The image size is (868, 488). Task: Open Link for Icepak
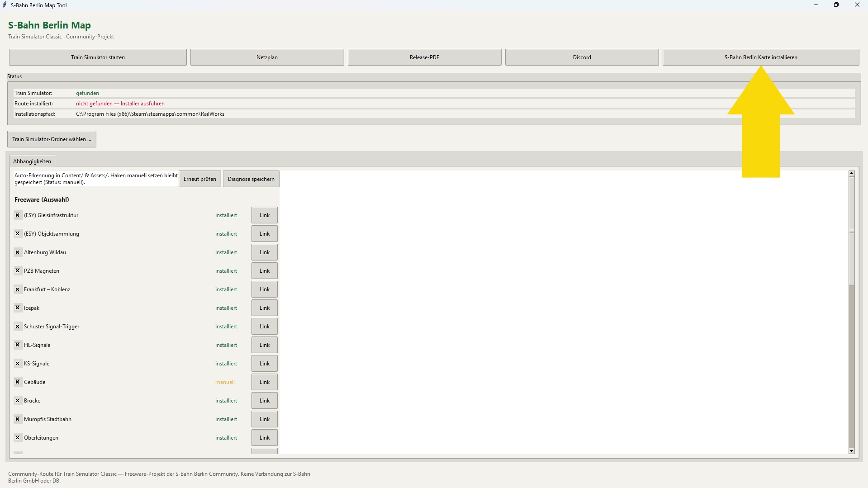(265, 308)
